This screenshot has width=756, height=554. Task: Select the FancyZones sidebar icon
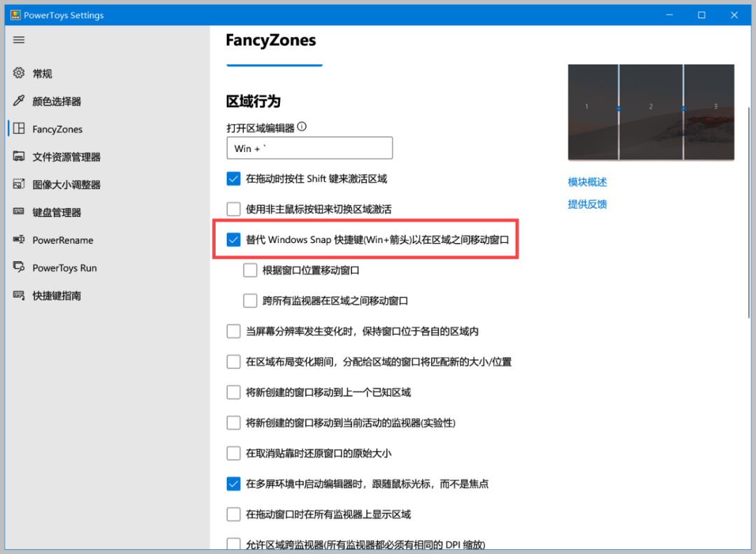point(56,129)
